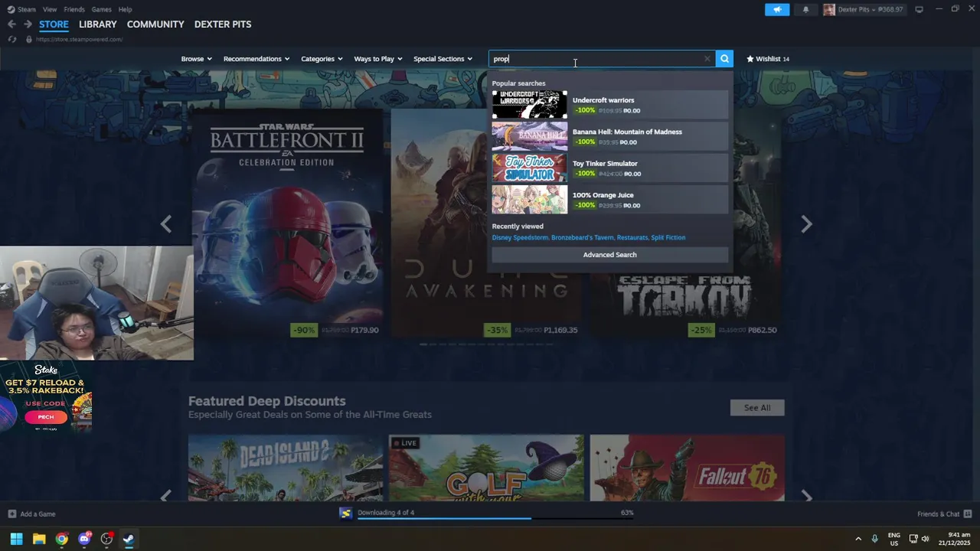Screen dimensions: 980x551
Task: Click Advanced Search button
Action: 610,255
